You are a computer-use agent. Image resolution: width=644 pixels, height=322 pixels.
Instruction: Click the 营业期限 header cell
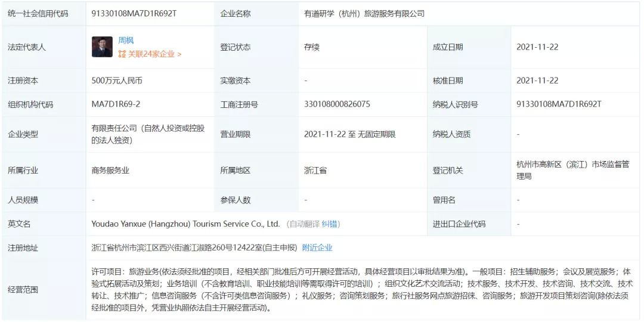(256, 134)
